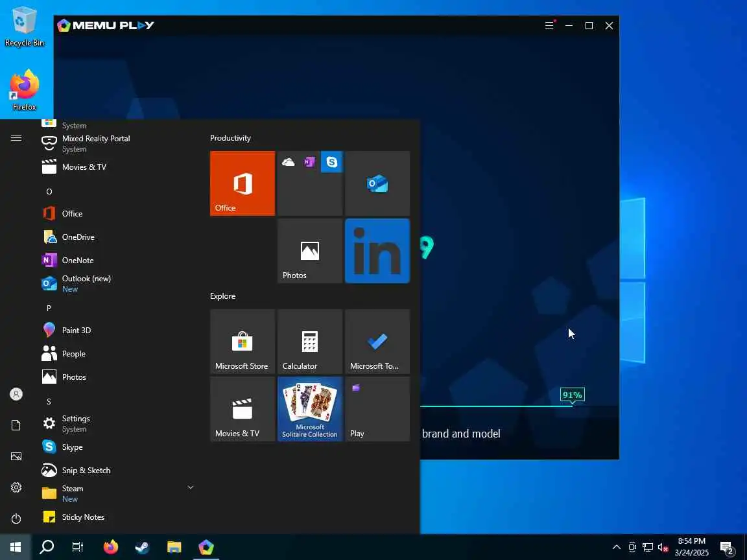Screen dimensions: 747x560
Task: Open Outlook (new) from the app list
Action: tap(117, 283)
